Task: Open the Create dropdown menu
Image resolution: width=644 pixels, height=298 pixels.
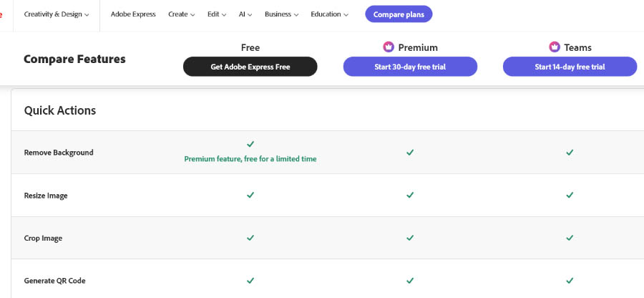Action: click(182, 14)
